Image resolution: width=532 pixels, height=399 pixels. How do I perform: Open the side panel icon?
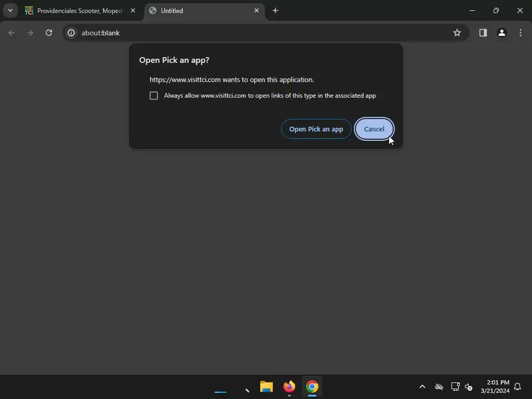pos(483,33)
